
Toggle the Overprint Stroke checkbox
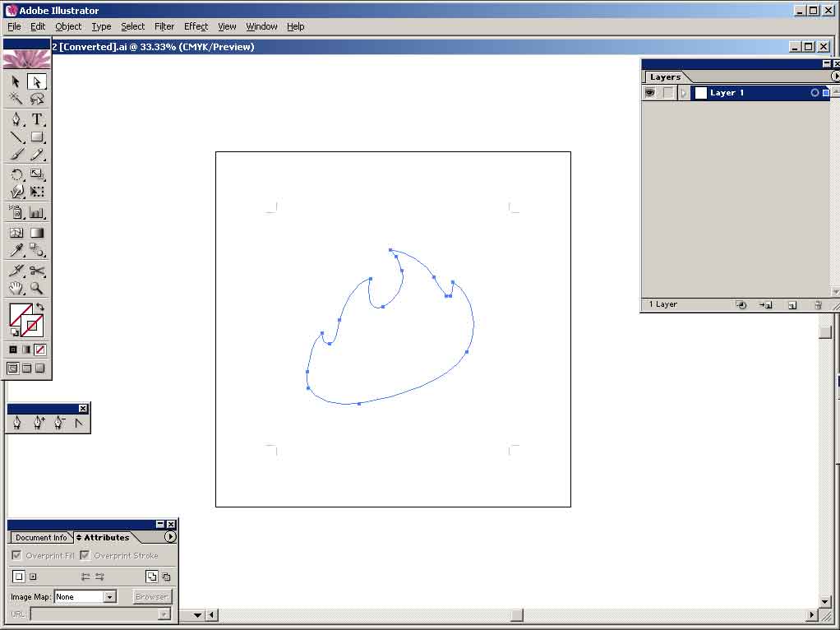tap(85, 556)
